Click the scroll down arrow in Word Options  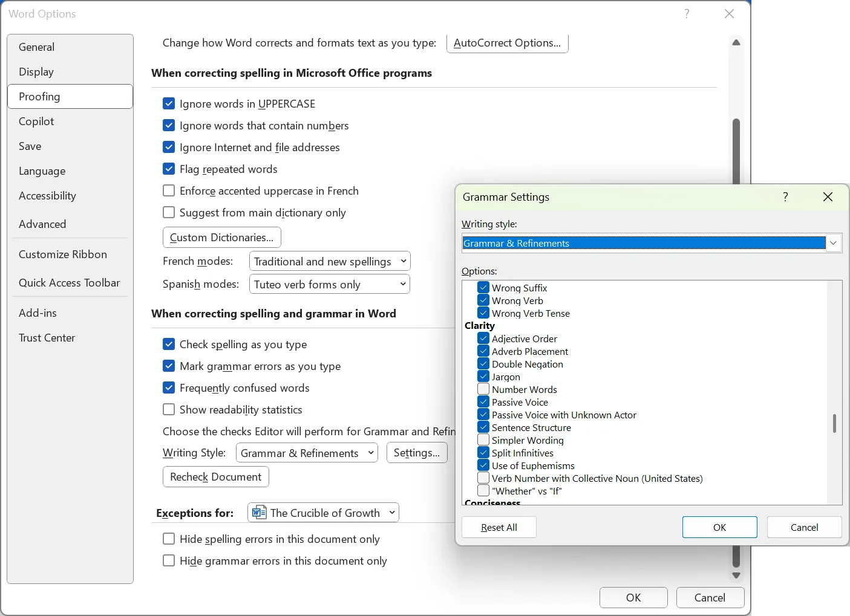point(736,575)
